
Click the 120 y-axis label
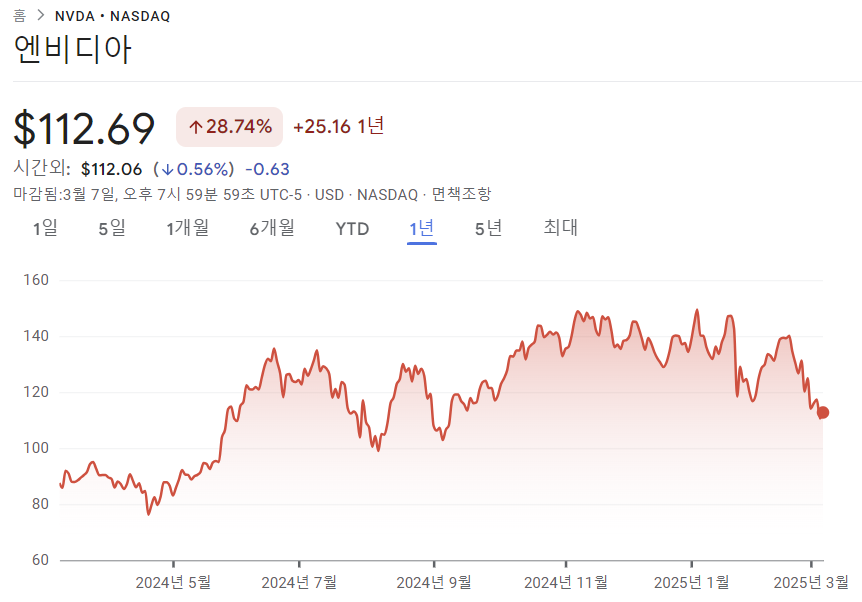coord(36,392)
